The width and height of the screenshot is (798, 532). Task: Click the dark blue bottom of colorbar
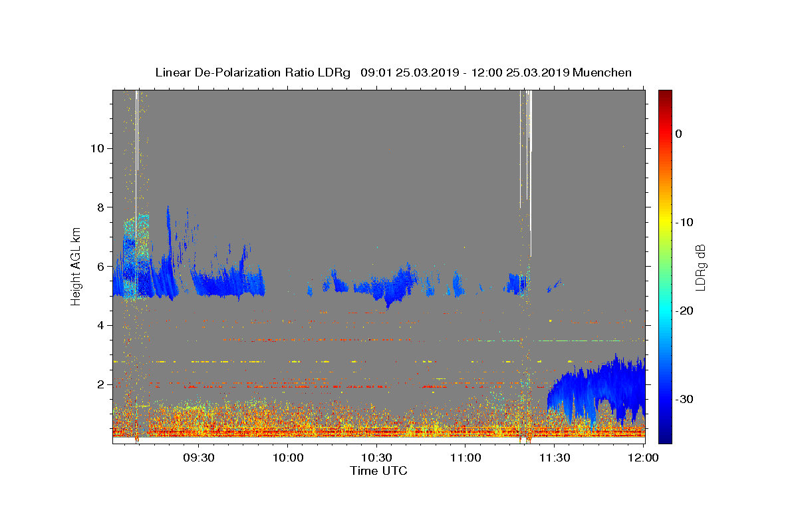coord(665,438)
